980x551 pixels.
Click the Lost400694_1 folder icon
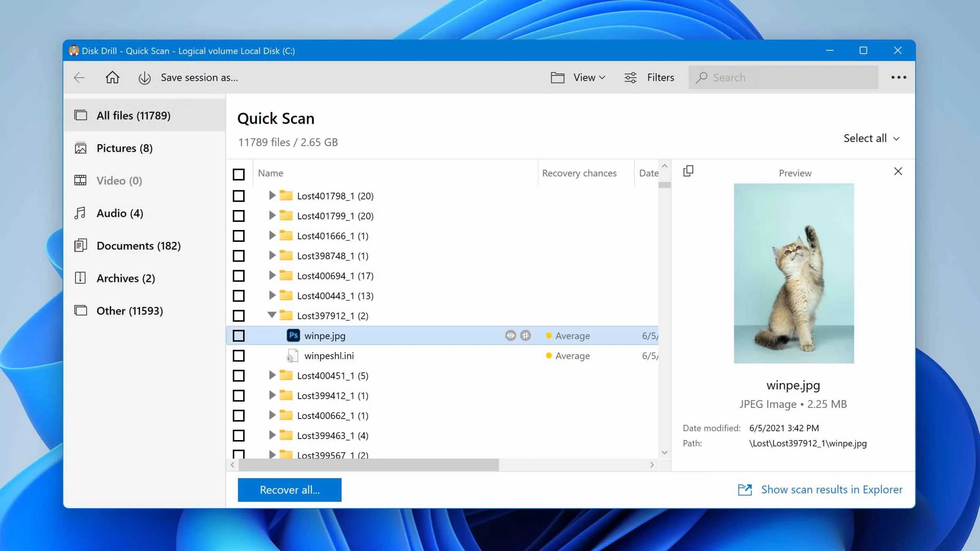tap(286, 275)
